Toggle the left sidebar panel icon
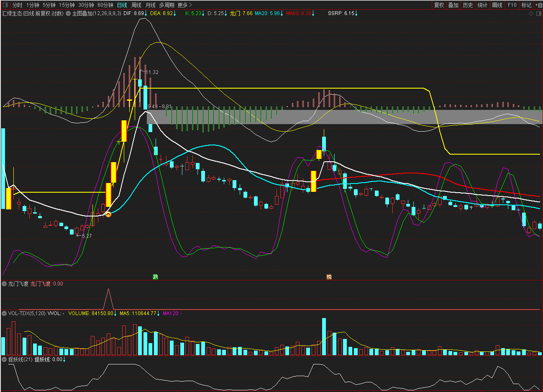This screenshot has width=543, height=392. [x=5, y=5]
